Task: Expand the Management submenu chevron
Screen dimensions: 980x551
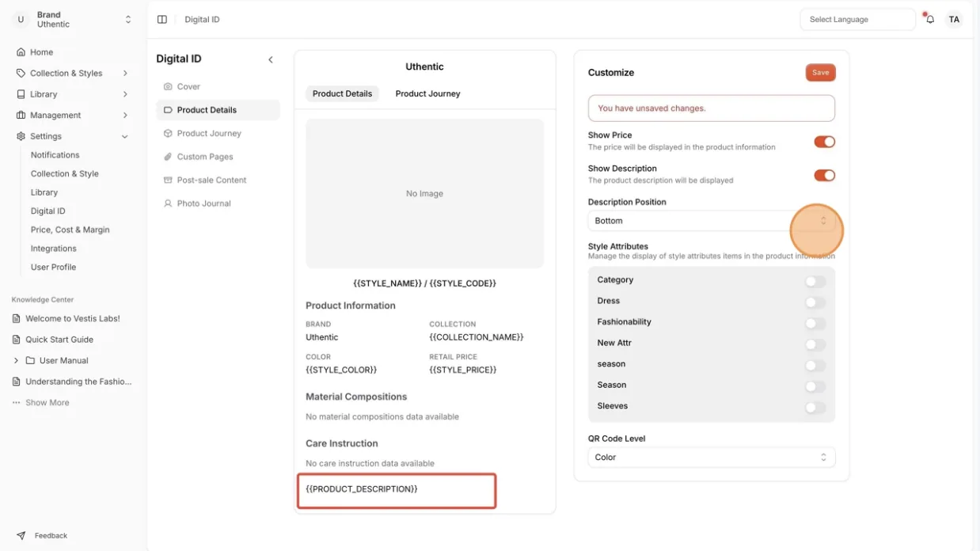Action: [x=125, y=115]
